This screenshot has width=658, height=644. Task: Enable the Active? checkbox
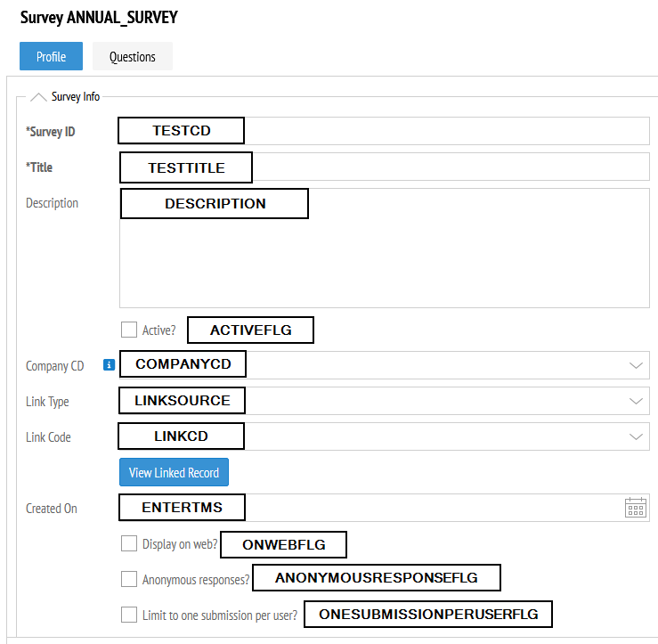(129, 330)
